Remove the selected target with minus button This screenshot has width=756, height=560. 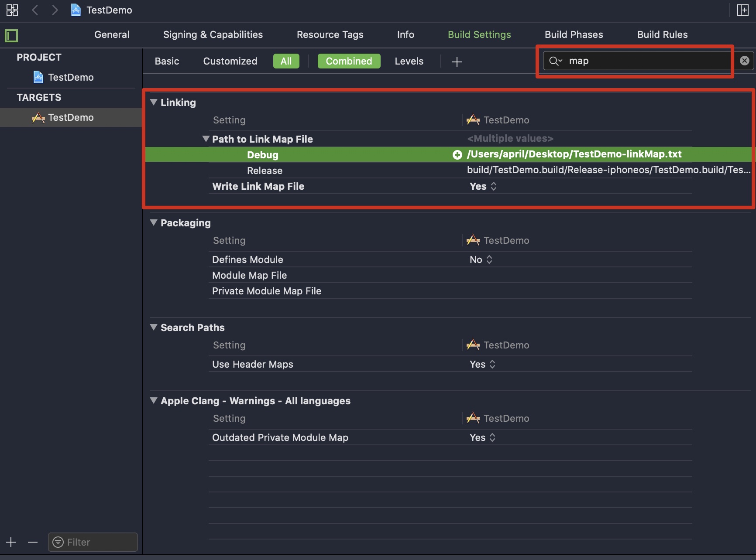tap(33, 542)
